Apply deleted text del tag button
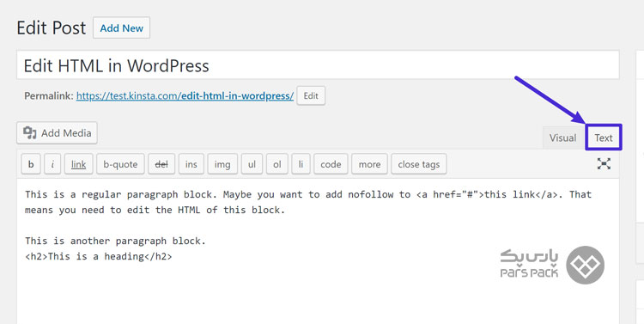Viewport: 644px width, 324px height. (161, 164)
